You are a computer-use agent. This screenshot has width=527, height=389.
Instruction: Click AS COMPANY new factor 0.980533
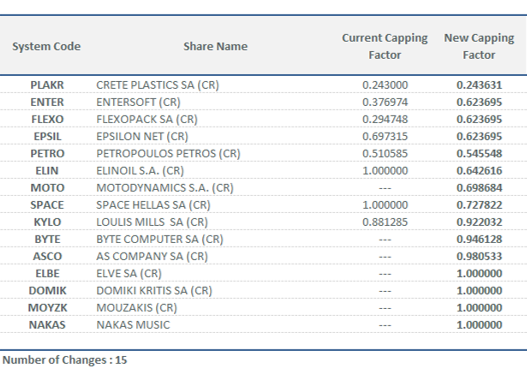pos(479,257)
